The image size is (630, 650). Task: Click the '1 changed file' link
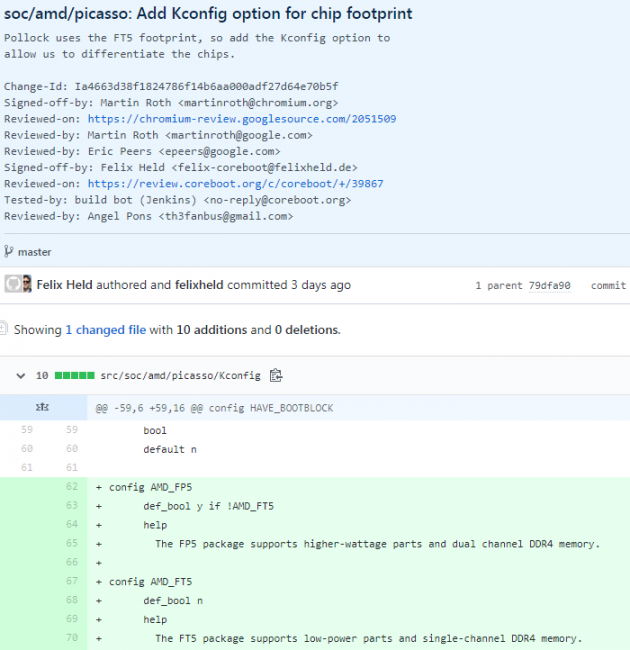[x=105, y=329]
